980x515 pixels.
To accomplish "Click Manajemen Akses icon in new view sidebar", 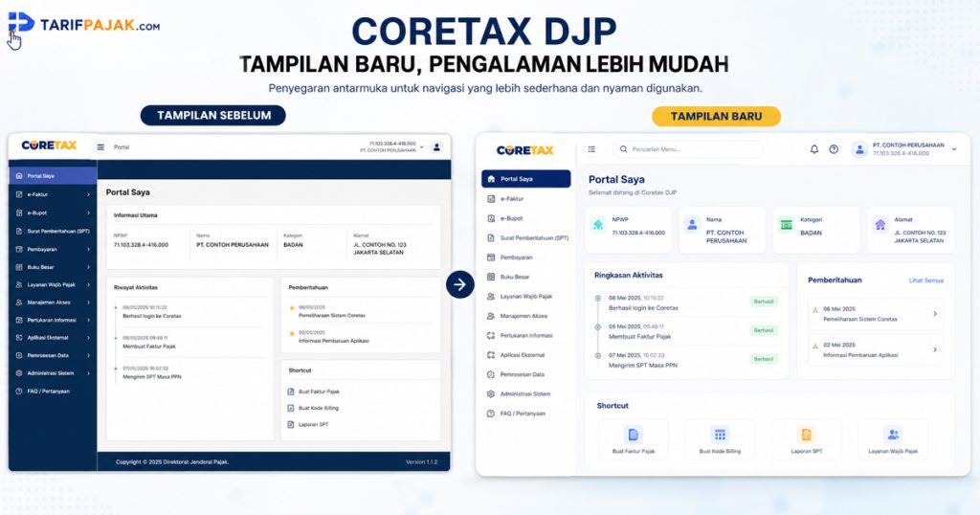I will click(x=491, y=316).
